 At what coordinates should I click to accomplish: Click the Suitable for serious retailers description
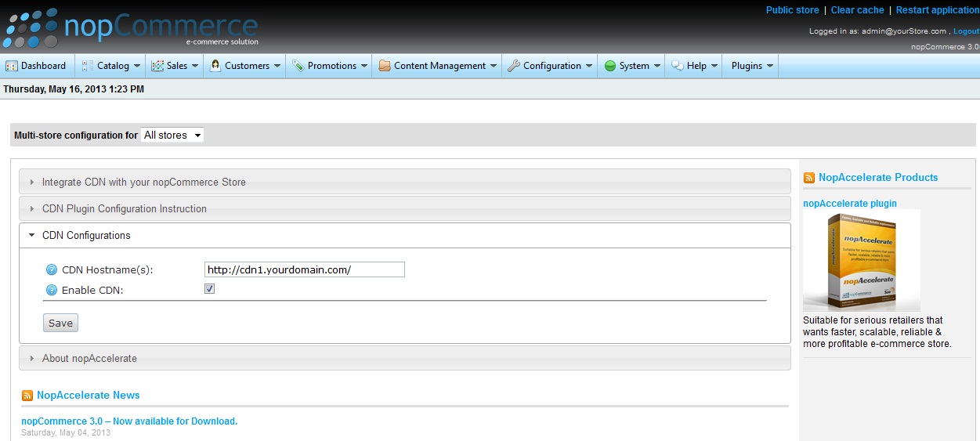877,332
